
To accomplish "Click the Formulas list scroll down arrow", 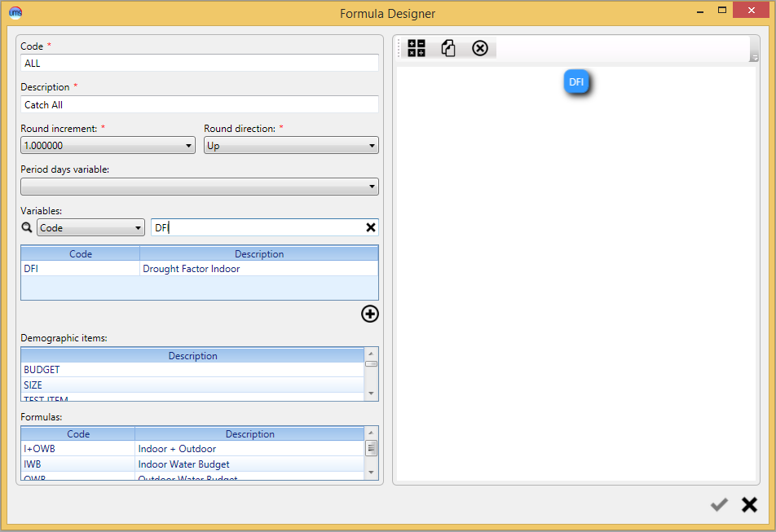I will point(371,473).
